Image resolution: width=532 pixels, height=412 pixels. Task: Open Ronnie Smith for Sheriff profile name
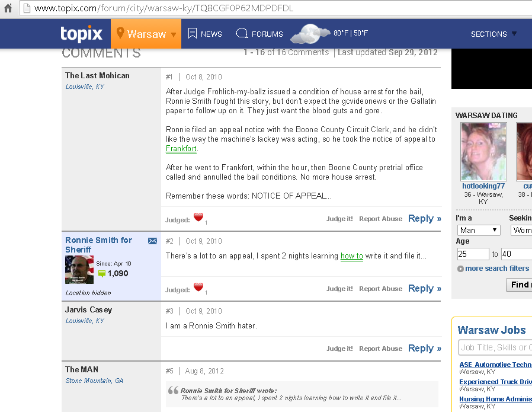pos(98,245)
